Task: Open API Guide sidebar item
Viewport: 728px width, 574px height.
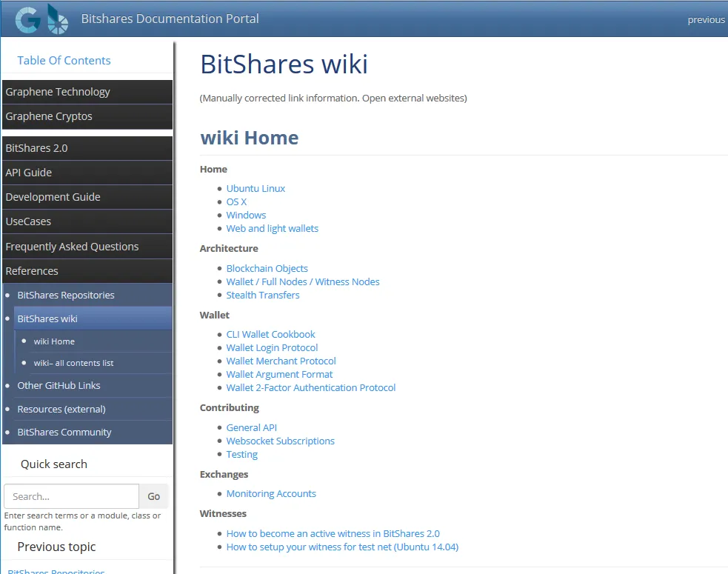Action: pos(87,173)
